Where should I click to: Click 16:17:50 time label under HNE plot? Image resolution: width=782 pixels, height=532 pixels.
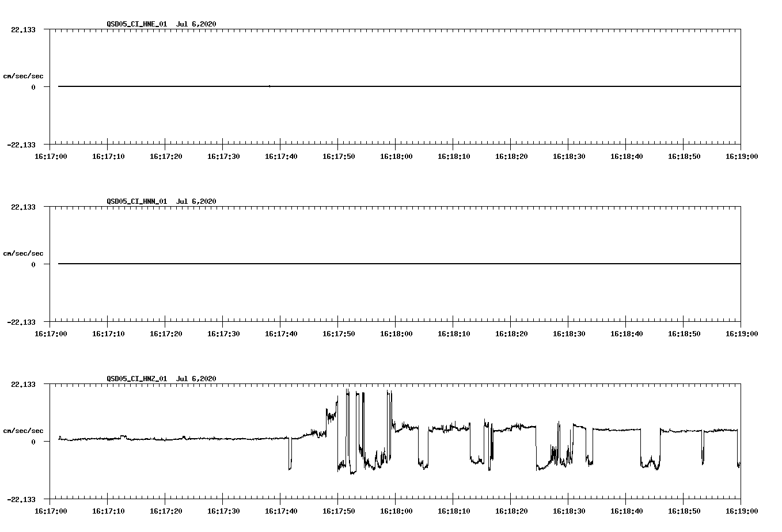point(339,157)
